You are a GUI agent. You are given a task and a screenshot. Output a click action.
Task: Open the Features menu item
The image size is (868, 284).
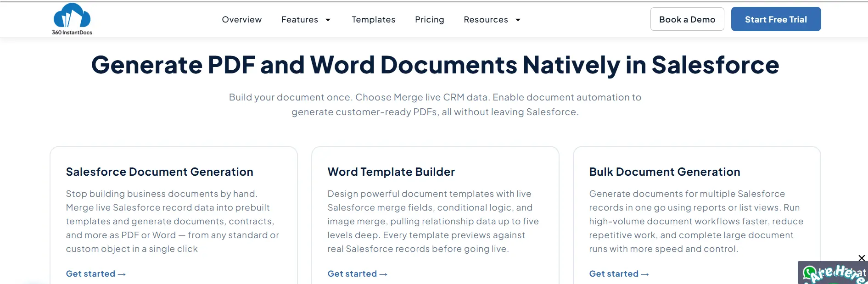300,20
